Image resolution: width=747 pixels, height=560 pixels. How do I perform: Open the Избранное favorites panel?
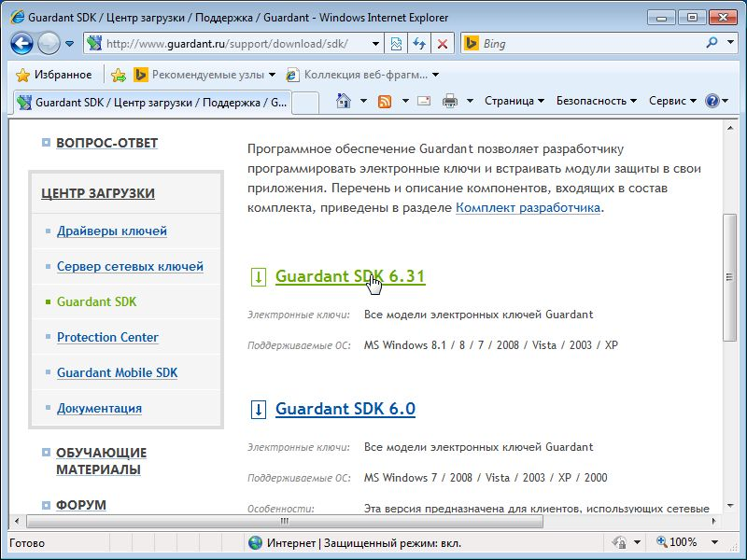tap(54, 75)
